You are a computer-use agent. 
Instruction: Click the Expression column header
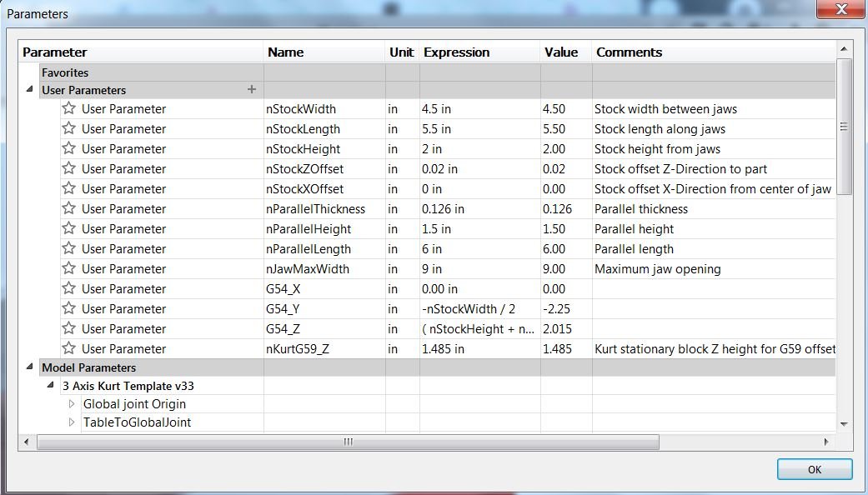tap(480, 52)
